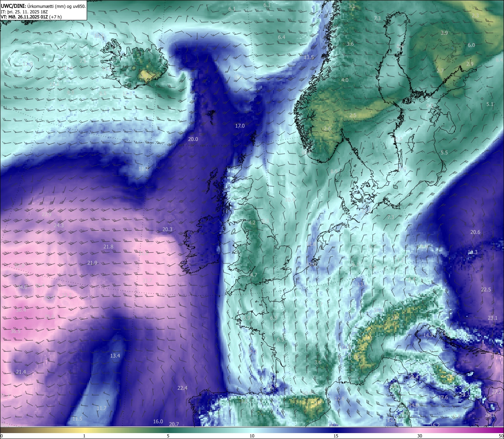Viewport: 504px width, 439px height.
Task: Click the 13.5 value off Norway's coast
Action: coord(309,57)
